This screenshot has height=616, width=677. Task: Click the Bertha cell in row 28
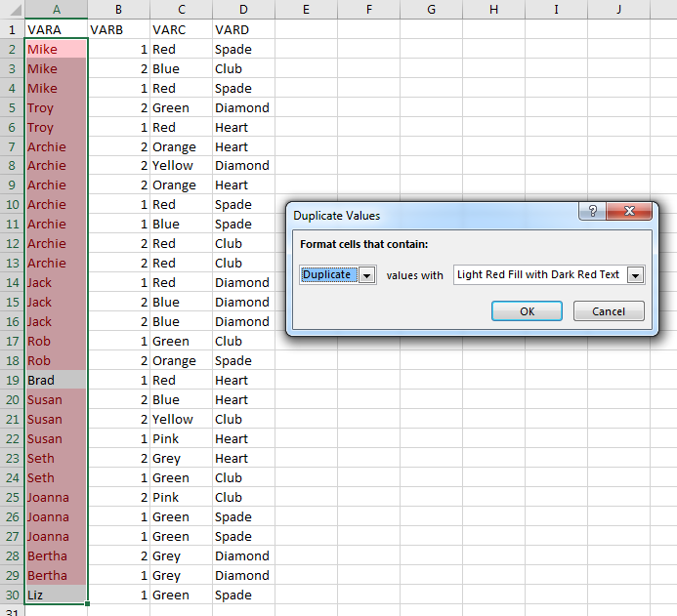[56, 555]
